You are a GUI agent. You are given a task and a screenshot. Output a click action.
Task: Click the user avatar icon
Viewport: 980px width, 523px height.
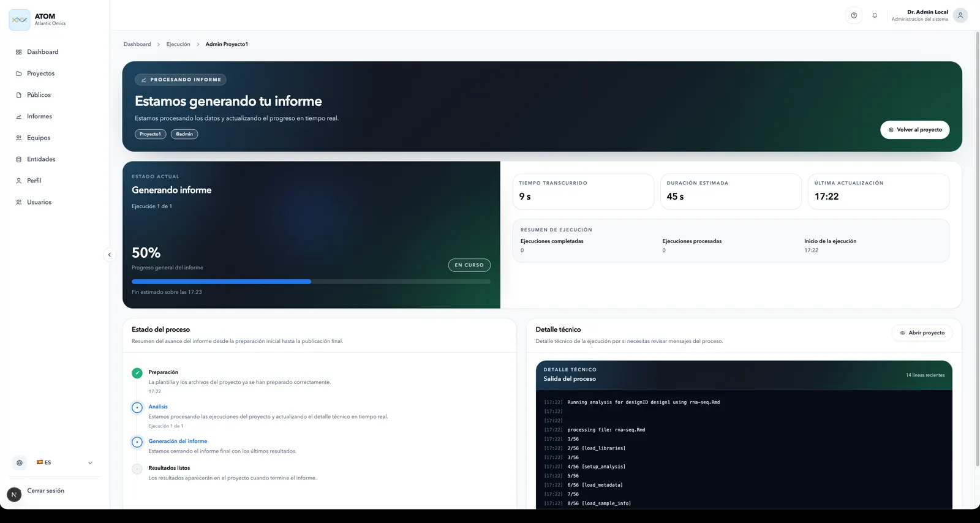click(x=960, y=15)
